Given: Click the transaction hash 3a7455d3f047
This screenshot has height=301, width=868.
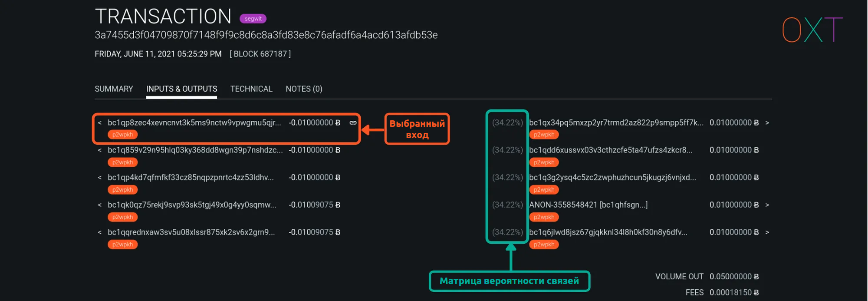Looking at the screenshot, I should [266, 35].
